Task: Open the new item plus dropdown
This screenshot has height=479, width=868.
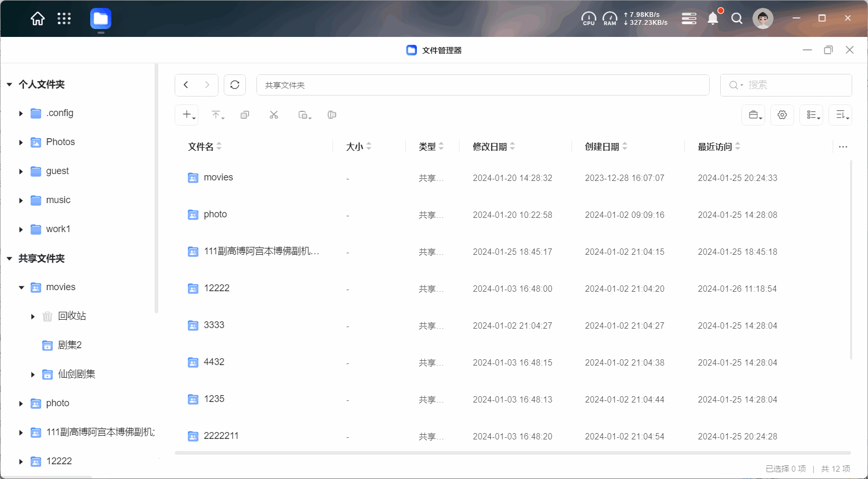Action: 187,114
